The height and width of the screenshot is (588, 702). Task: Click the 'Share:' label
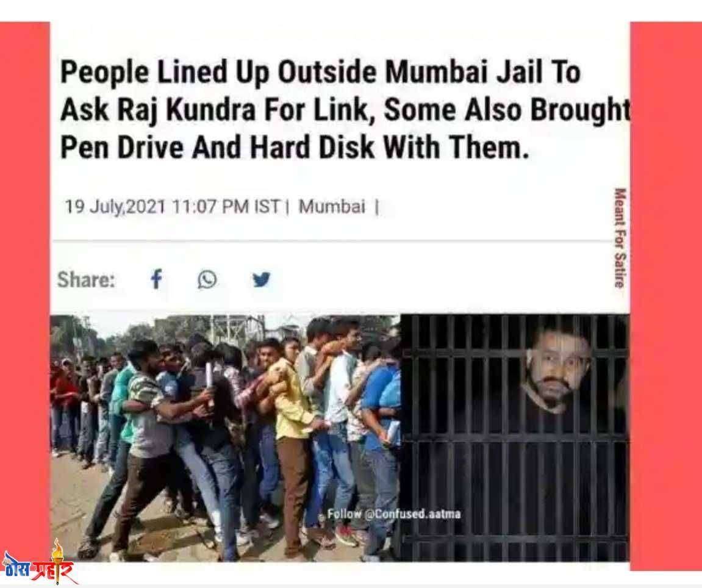(86, 280)
